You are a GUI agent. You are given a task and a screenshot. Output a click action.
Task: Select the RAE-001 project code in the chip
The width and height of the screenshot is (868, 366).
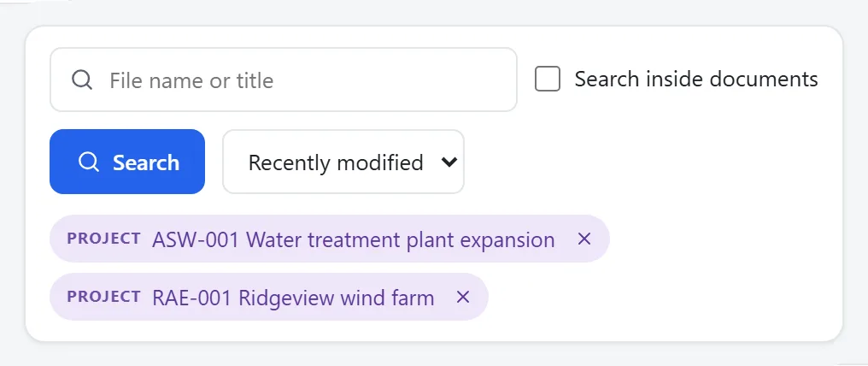pyautogui.click(x=192, y=298)
